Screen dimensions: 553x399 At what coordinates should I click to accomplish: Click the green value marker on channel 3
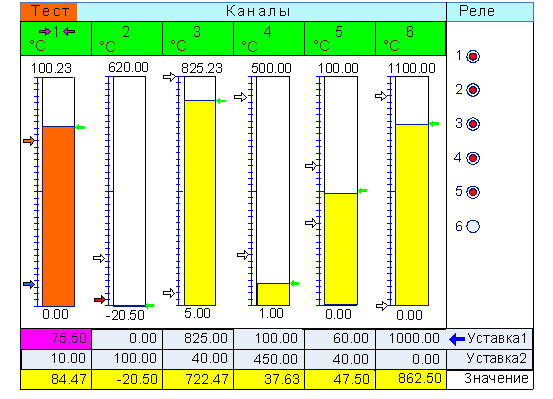[x=221, y=101]
